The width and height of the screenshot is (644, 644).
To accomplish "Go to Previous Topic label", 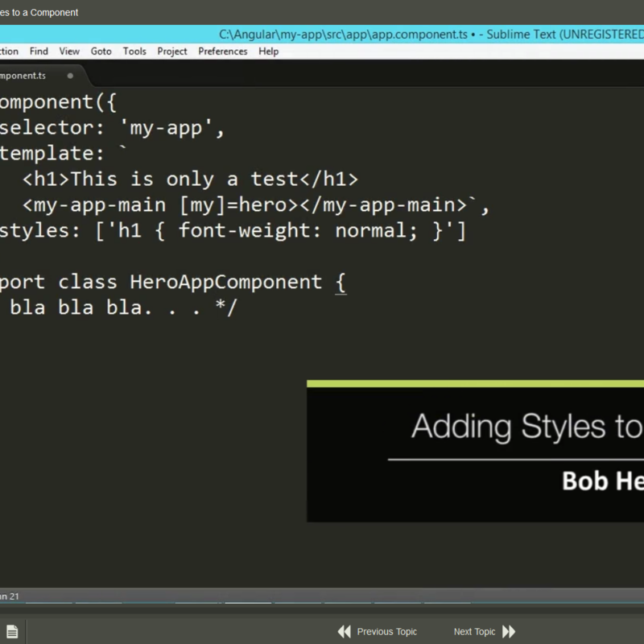I will point(387,632).
